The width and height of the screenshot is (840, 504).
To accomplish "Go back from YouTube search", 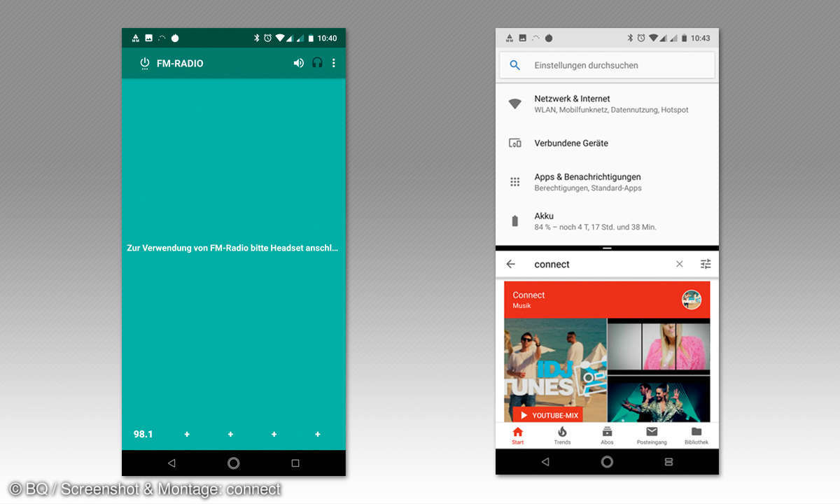I will click(511, 264).
